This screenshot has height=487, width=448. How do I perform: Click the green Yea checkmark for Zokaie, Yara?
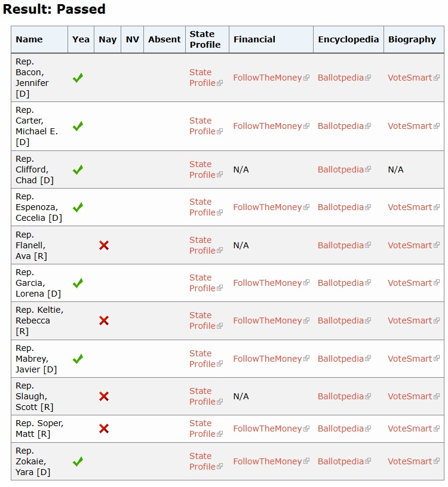tap(78, 461)
